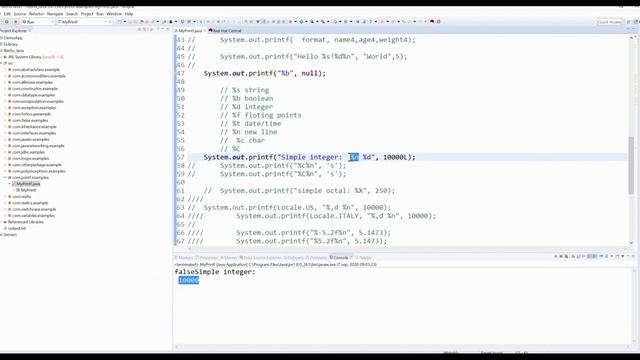The height and width of the screenshot is (360, 640).
Task: Open the Help menu
Action: (129, 14)
